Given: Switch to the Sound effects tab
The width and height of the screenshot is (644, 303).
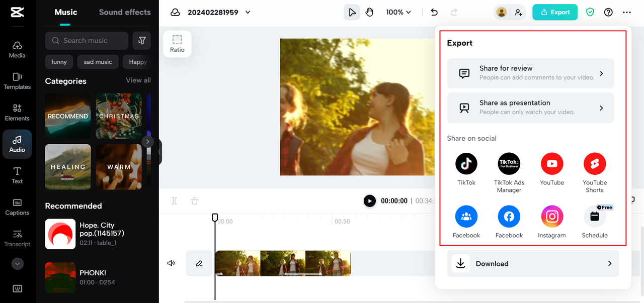Looking at the screenshot, I should click(x=125, y=12).
